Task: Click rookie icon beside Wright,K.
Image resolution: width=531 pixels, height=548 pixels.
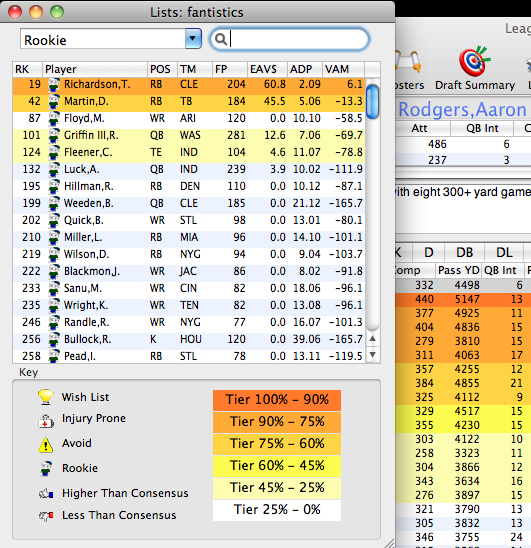Action: (x=53, y=306)
